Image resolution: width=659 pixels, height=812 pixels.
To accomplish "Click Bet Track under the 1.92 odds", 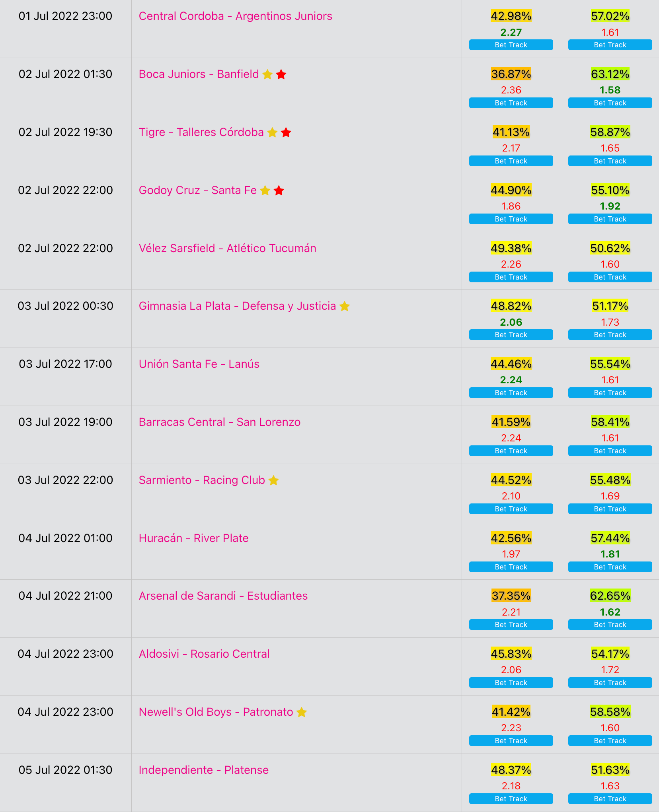I will point(610,219).
